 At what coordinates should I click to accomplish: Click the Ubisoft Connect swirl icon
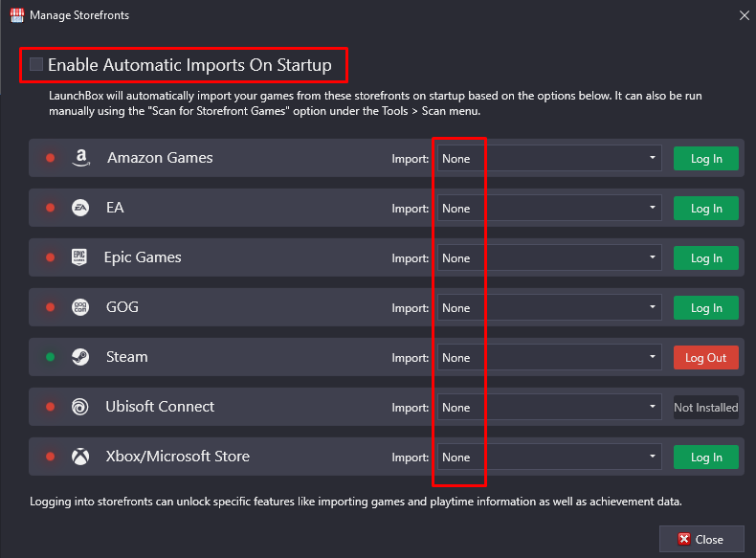point(80,407)
